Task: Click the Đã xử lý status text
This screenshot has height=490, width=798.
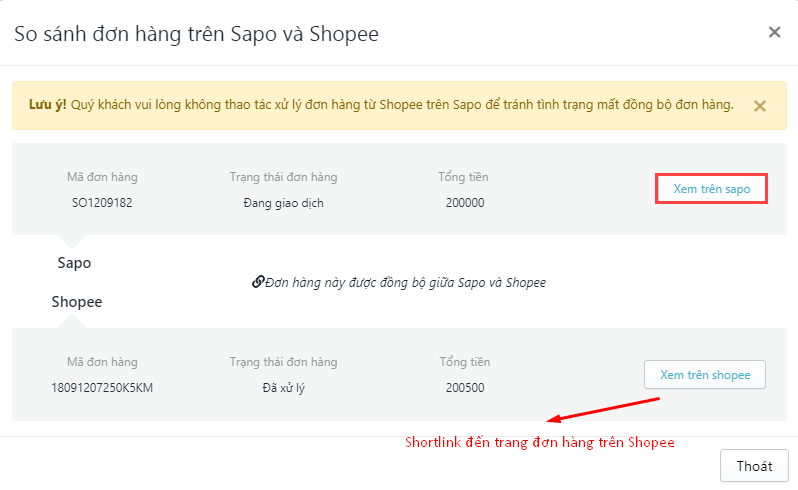Action: pos(283,388)
